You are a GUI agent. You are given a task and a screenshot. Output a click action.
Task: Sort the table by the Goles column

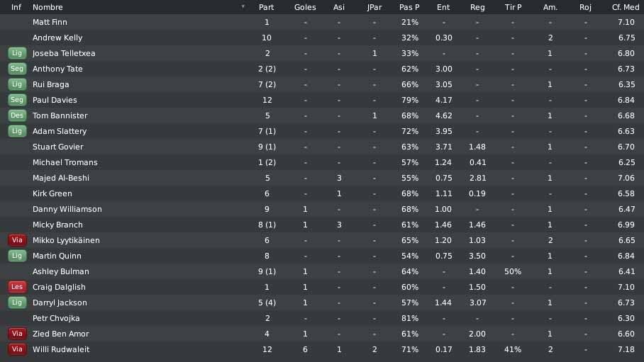pyautogui.click(x=305, y=7)
